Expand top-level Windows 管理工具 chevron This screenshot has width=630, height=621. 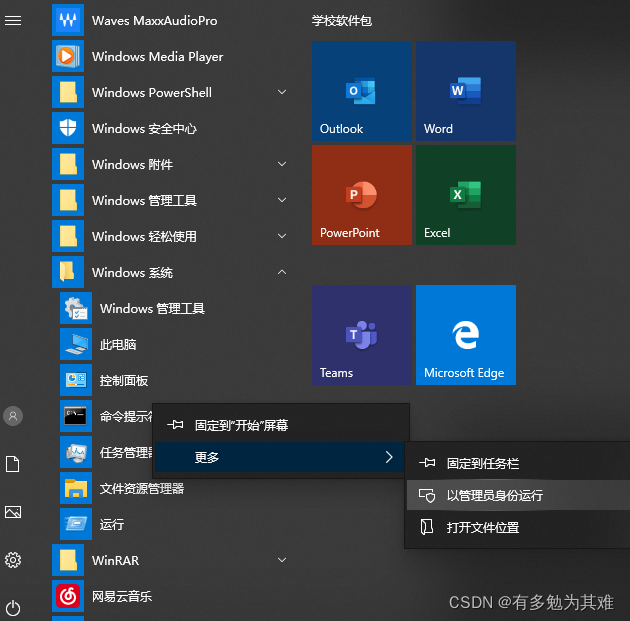point(282,200)
